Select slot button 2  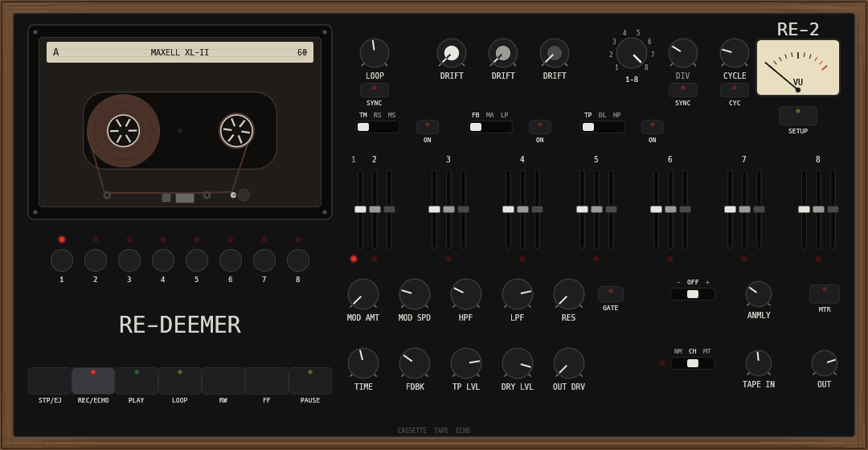click(x=95, y=260)
